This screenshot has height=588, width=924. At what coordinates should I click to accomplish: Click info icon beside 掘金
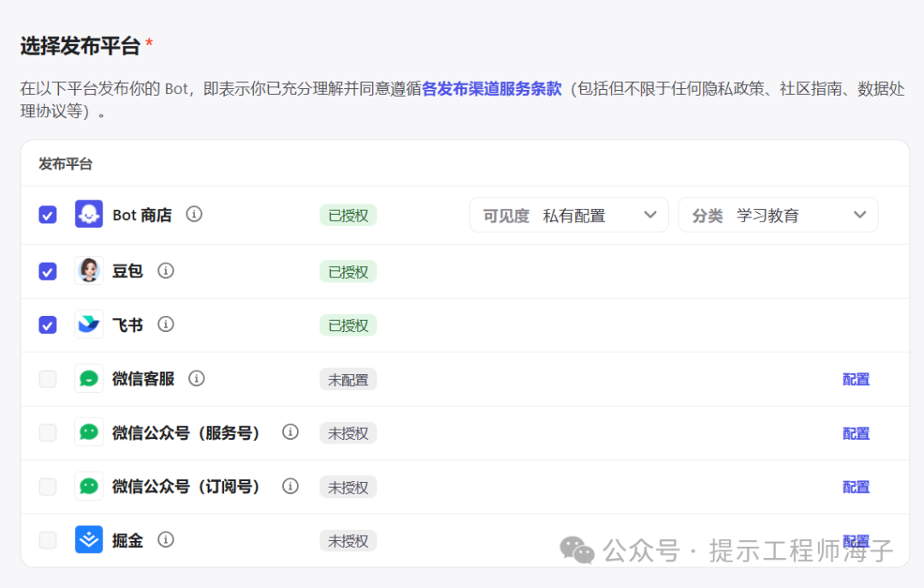point(166,539)
